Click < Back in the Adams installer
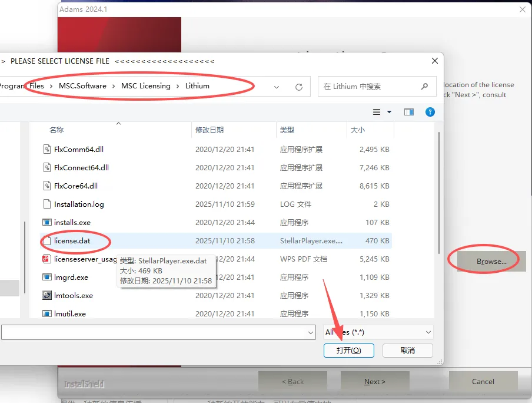Viewport: 532px width, 403px height. (x=293, y=382)
